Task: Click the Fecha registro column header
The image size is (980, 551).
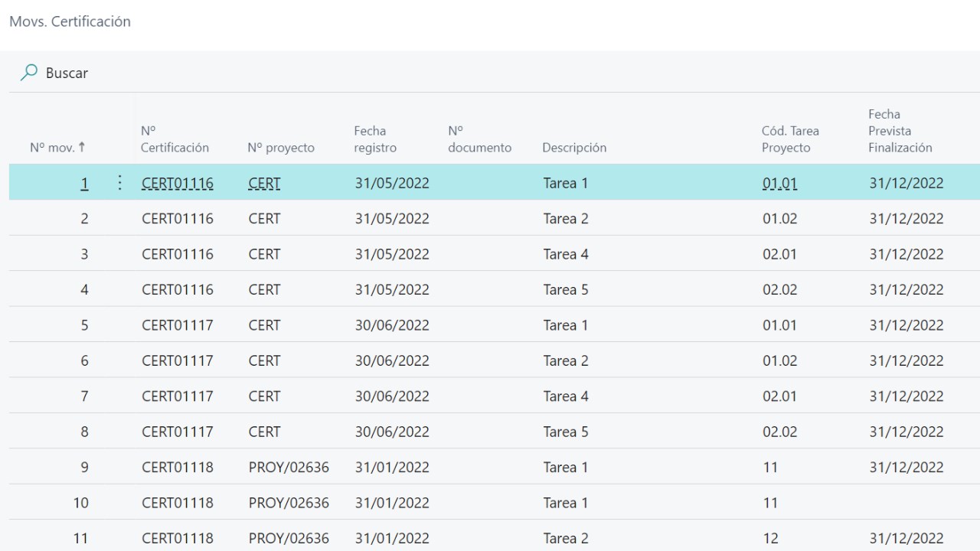Action: tap(375, 139)
